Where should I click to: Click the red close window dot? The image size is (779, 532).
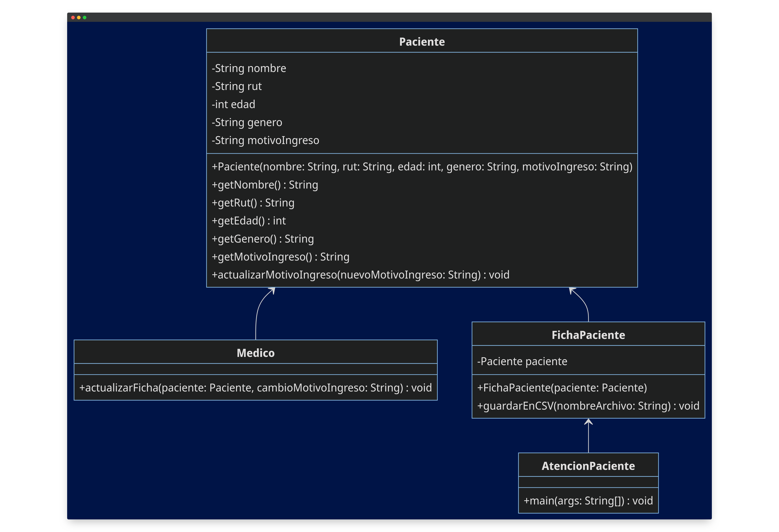tap(73, 17)
